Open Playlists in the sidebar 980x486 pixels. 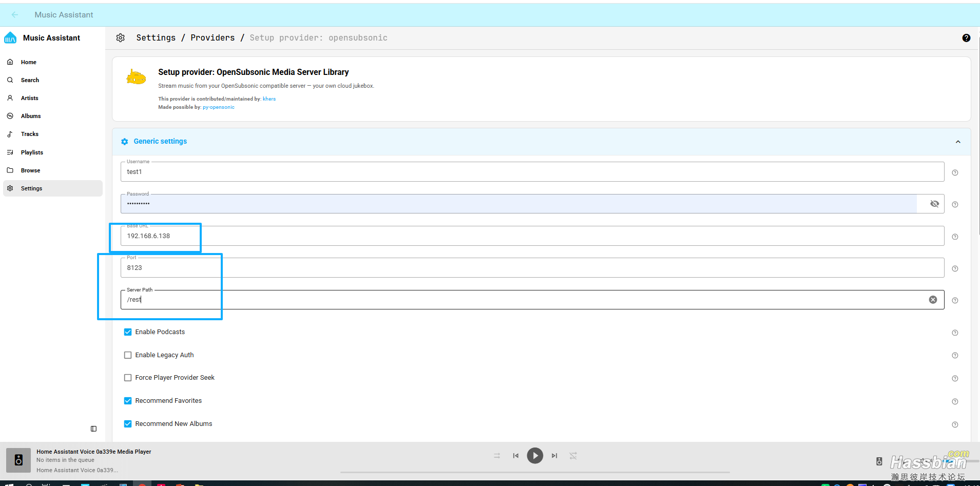(32, 152)
